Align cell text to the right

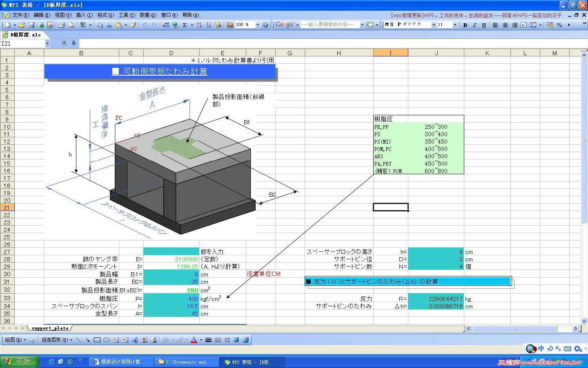(x=514, y=25)
